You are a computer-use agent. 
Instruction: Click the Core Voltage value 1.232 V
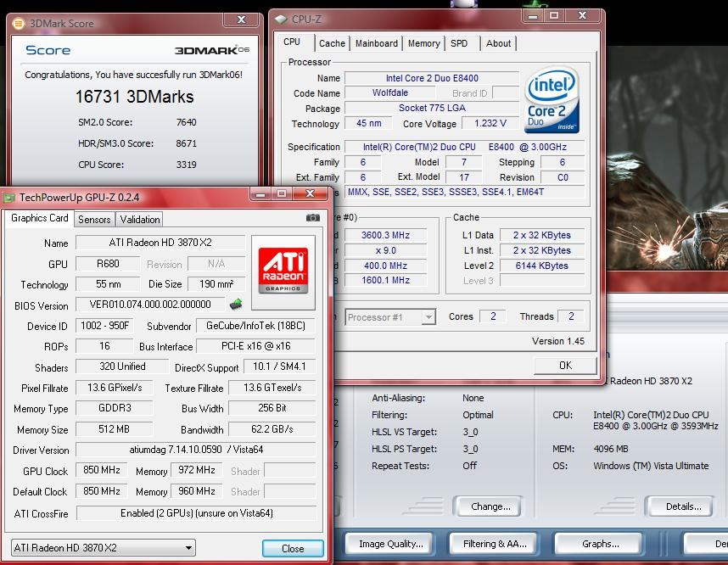pyautogui.click(x=490, y=124)
